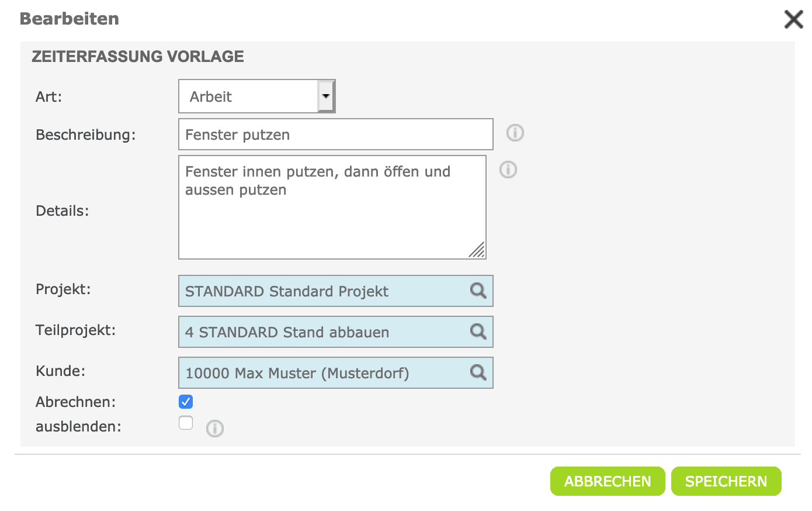Click the Teilprojekt field Stand abbauen

click(324, 332)
